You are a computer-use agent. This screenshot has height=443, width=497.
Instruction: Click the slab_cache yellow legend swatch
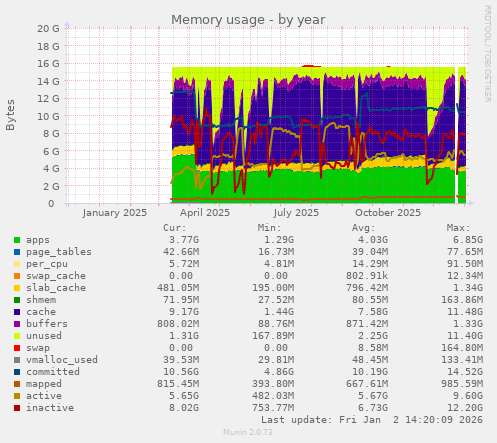coord(17,288)
